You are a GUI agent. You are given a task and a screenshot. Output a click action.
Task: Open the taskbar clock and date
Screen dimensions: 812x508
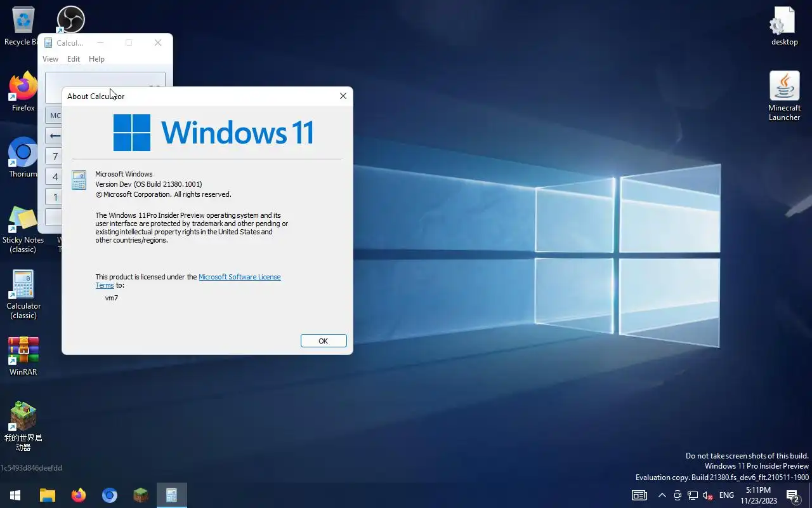(759, 495)
